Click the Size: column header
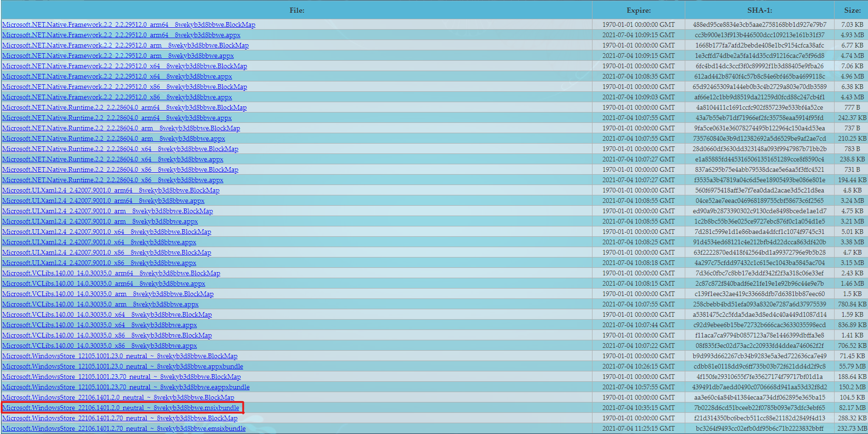The width and height of the screenshot is (868, 434). coord(852,10)
